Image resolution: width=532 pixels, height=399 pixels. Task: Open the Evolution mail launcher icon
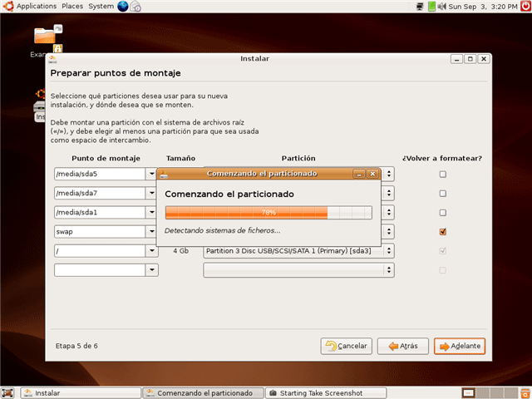pos(135,7)
